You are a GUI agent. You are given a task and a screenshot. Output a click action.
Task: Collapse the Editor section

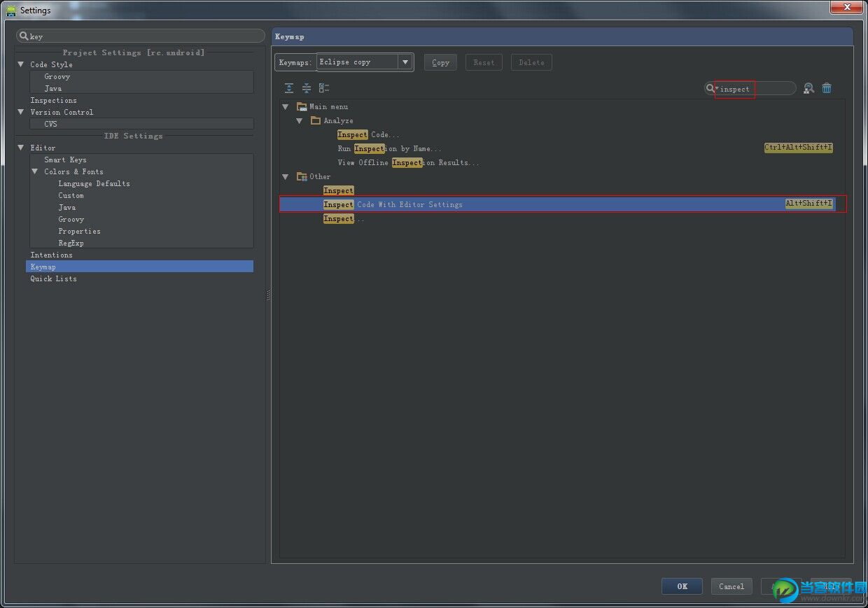coord(21,148)
